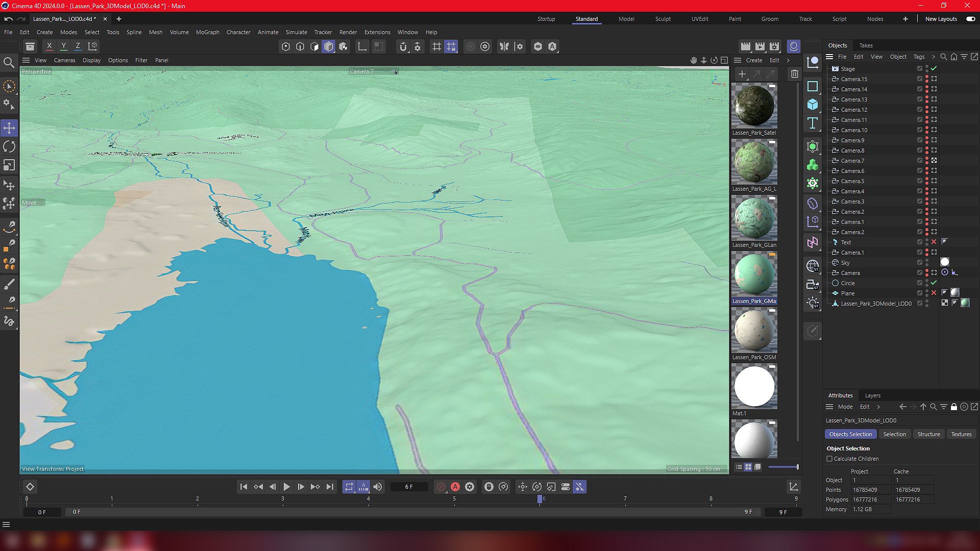This screenshot has width=980, height=551.
Task: Activate the Camera.7 active-camera target tag
Action: pos(934,160)
